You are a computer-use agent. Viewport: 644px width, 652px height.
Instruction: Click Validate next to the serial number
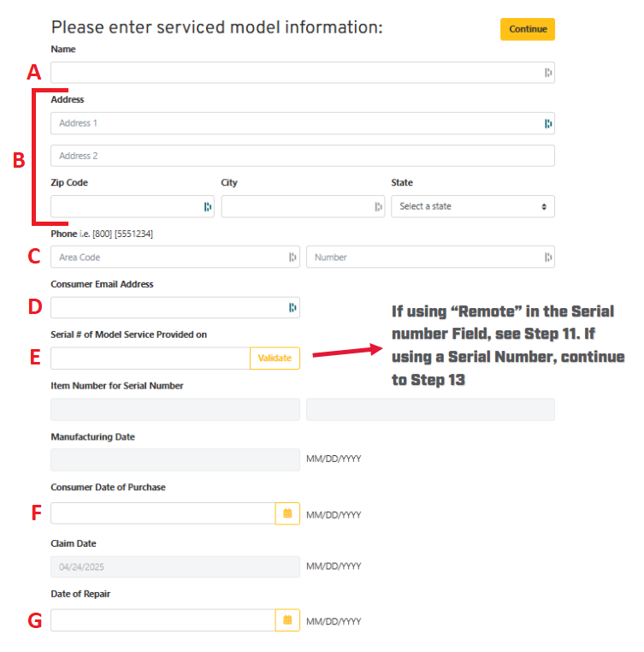pos(275,359)
